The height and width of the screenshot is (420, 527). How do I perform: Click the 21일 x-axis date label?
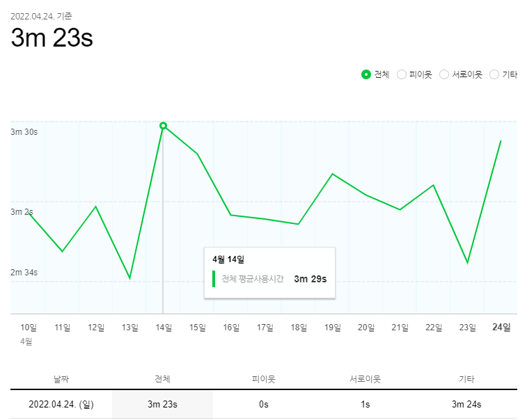[400, 328]
